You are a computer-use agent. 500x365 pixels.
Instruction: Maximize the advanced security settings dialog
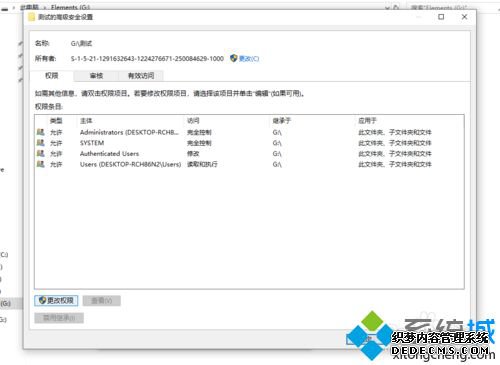441,17
